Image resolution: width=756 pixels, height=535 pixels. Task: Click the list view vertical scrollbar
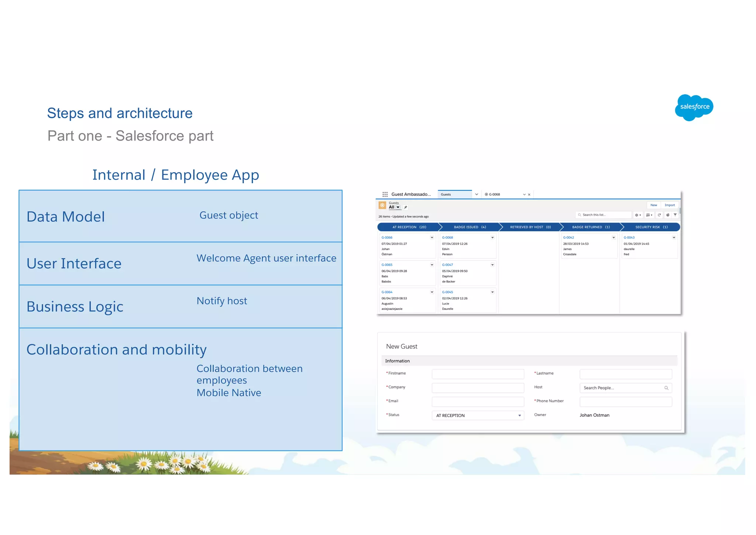[680, 211]
